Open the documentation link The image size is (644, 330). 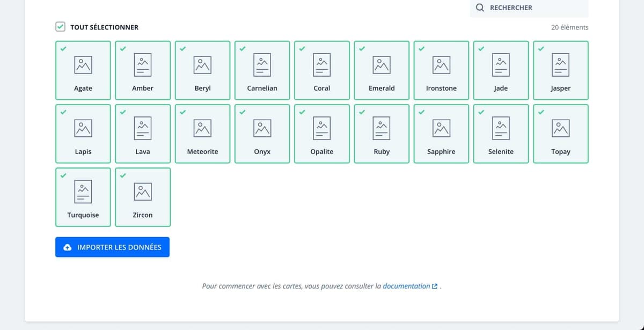(x=406, y=286)
